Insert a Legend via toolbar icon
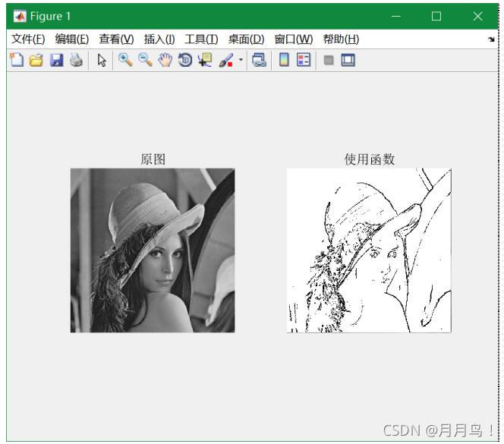504x444 pixels. point(304,60)
